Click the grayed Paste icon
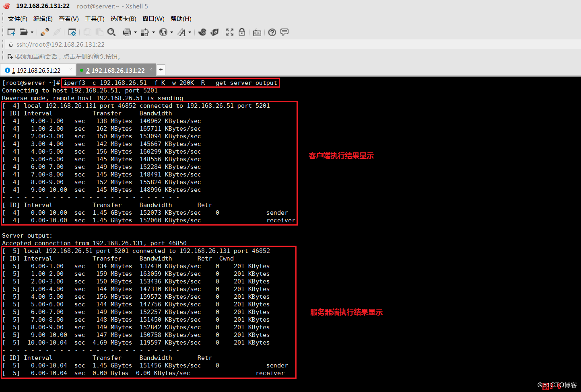 pos(99,32)
